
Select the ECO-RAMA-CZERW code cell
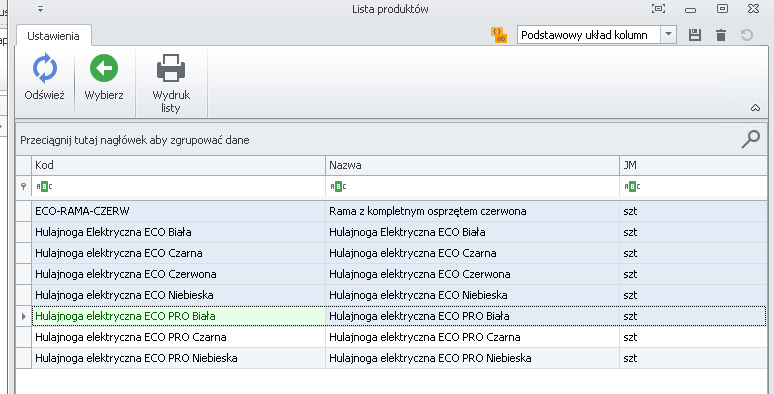click(178, 211)
